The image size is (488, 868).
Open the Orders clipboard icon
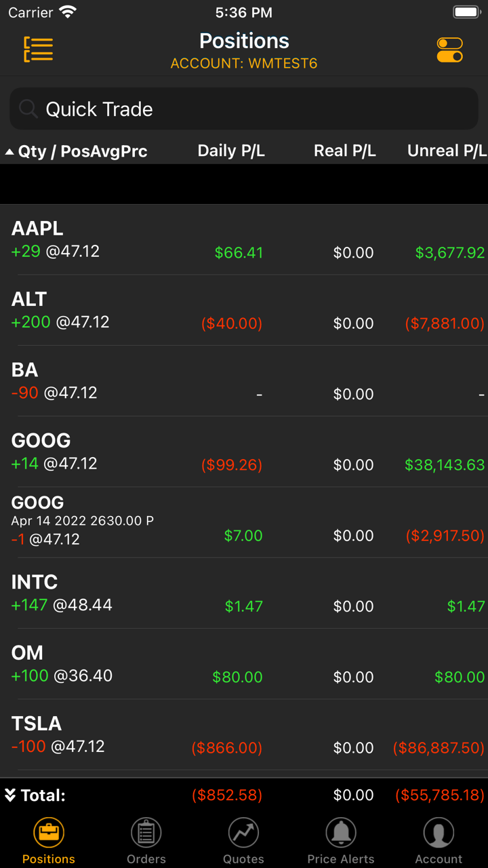coord(146,833)
